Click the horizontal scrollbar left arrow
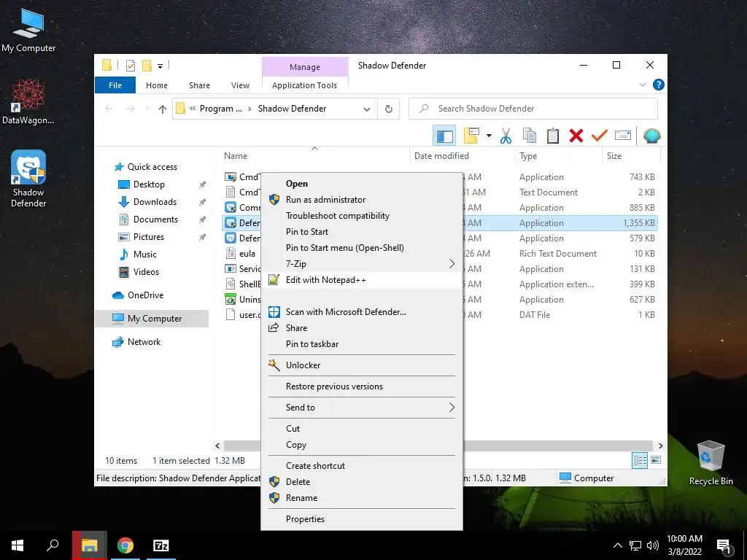747x560 pixels. (x=217, y=446)
